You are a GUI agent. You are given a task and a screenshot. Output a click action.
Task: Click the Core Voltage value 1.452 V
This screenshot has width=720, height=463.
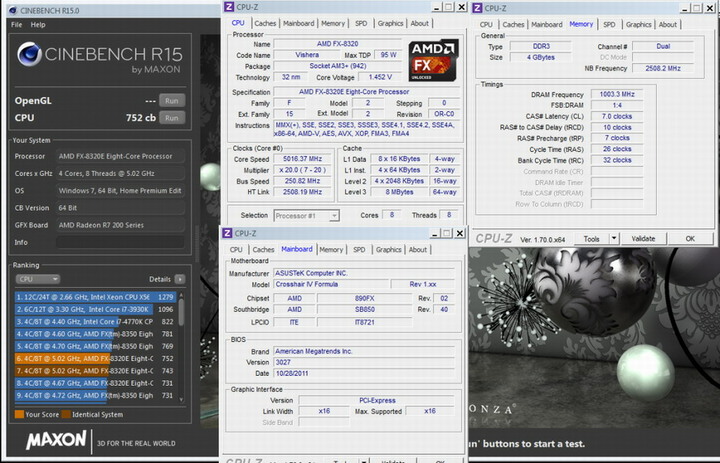pyautogui.click(x=380, y=77)
